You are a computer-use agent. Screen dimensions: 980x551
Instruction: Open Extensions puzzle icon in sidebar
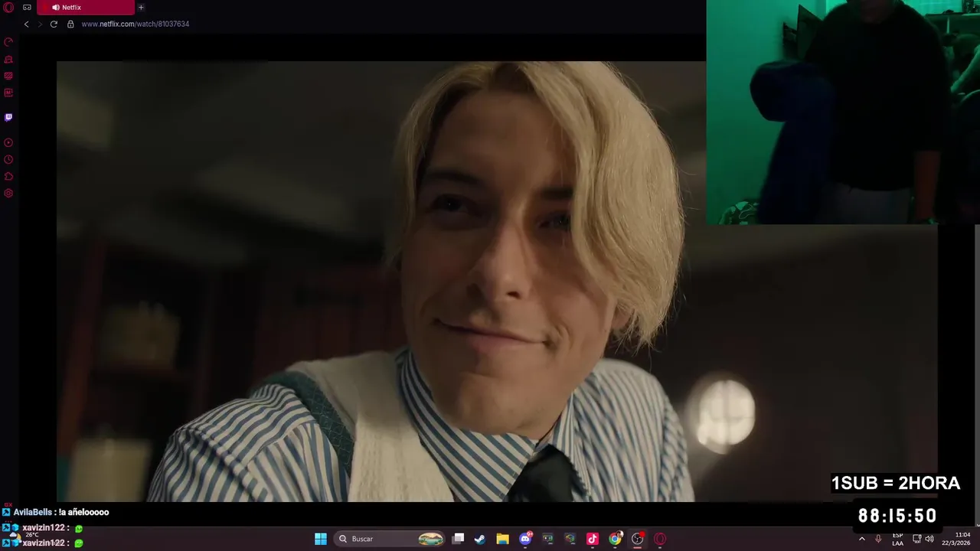8,176
